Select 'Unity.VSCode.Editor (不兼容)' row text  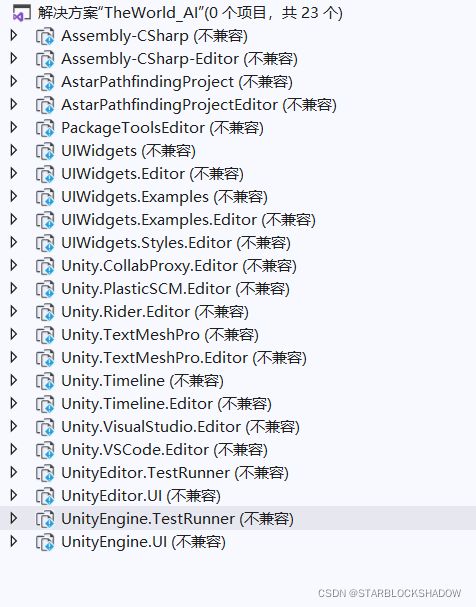[164, 450]
